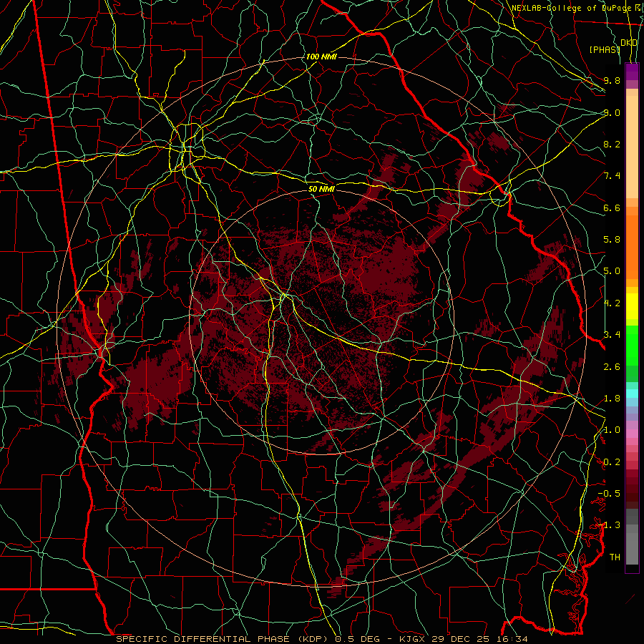
Task: Click the 5.8 value on the scale
Action: (612, 240)
